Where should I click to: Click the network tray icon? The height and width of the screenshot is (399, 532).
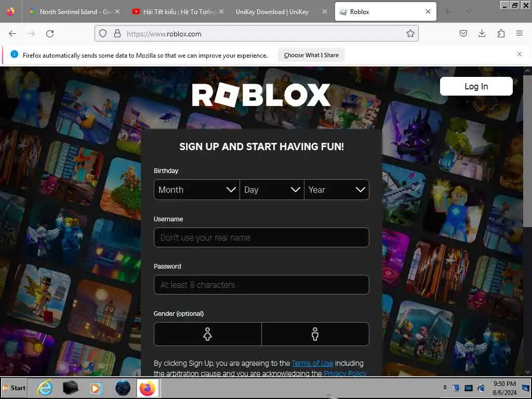pyautogui.click(x=481, y=388)
